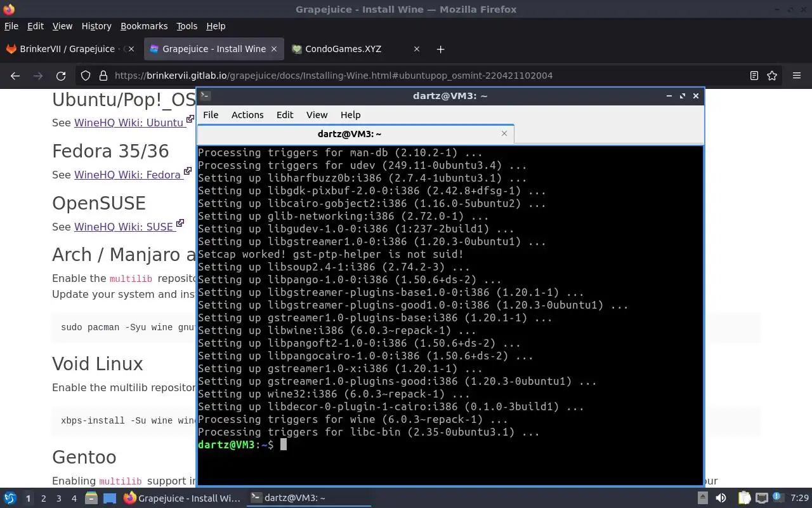Switch to virtual desktop 3

58,498
